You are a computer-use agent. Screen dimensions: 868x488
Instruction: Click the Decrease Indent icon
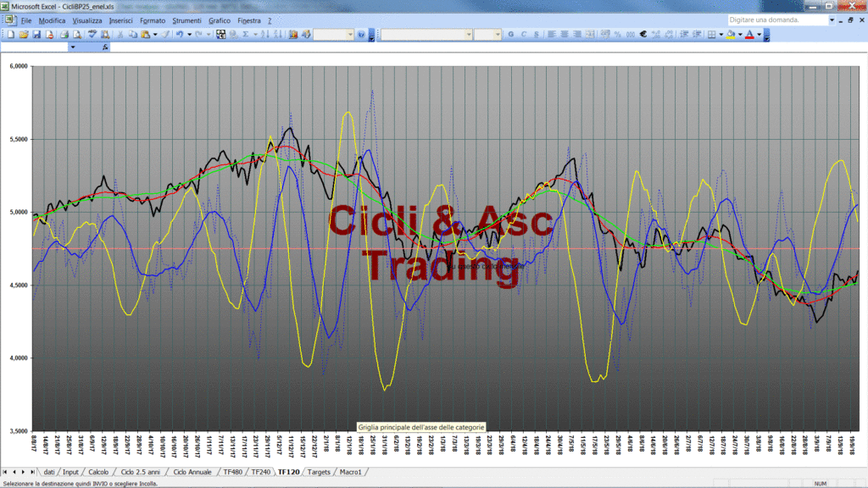pyautogui.click(x=684, y=34)
